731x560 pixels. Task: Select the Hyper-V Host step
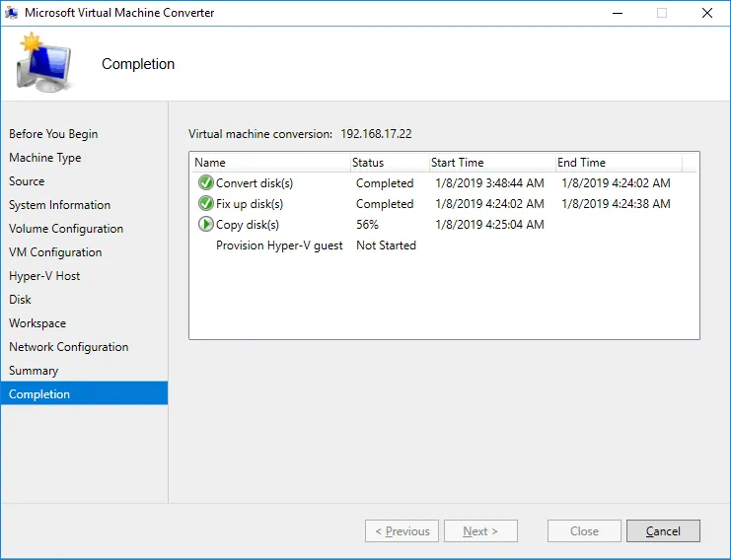44,276
